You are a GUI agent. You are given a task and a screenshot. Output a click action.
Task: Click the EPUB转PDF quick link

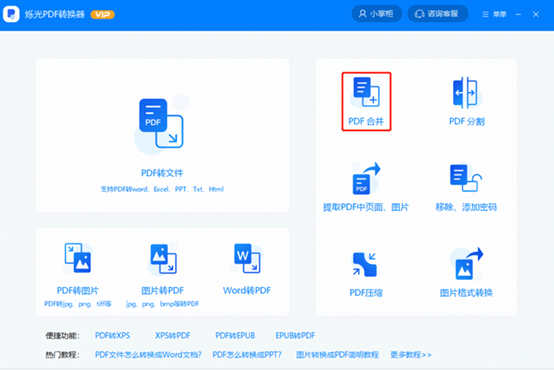pos(295,335)
